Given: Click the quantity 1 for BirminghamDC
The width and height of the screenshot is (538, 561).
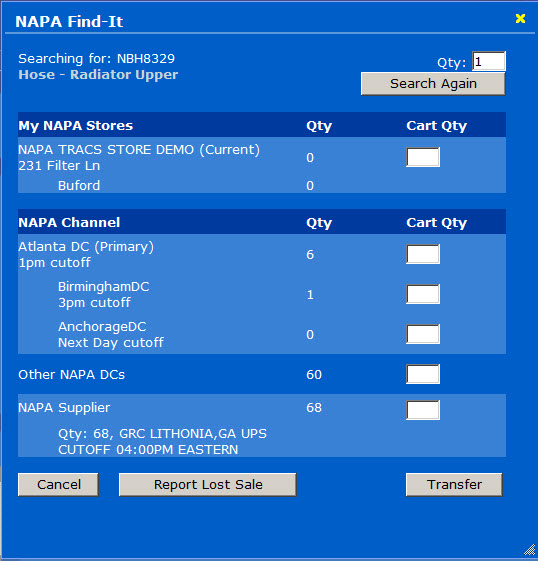Looking at the screenshot, I should pos(310,294).
